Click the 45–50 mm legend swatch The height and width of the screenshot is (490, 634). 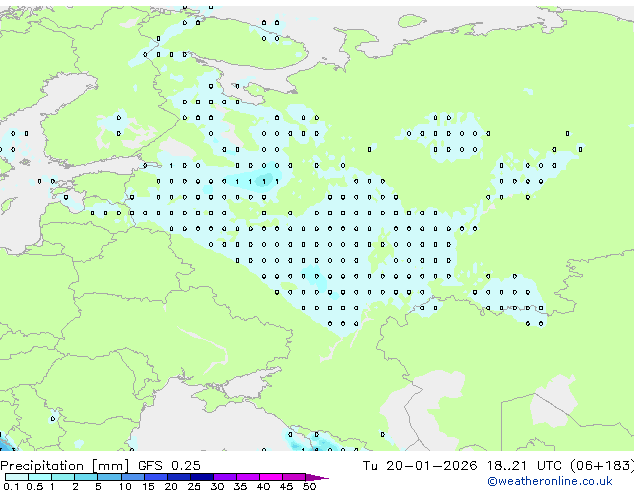point(294,477)
